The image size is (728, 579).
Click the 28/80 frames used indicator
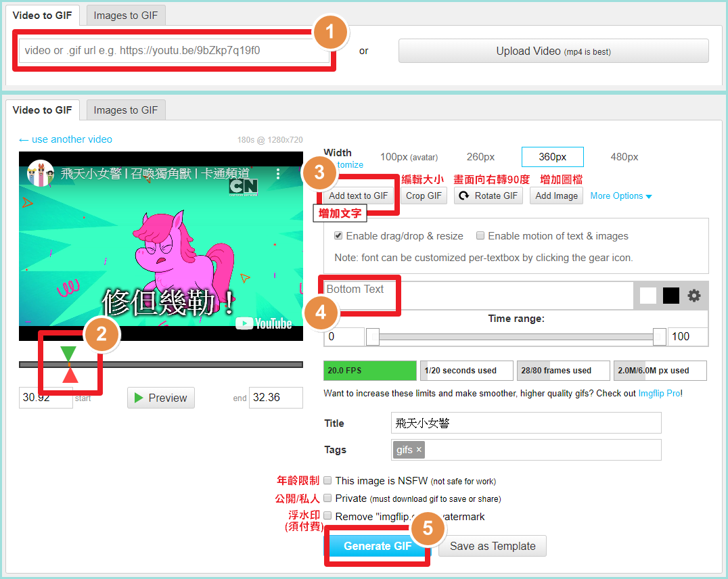(563, 371)
